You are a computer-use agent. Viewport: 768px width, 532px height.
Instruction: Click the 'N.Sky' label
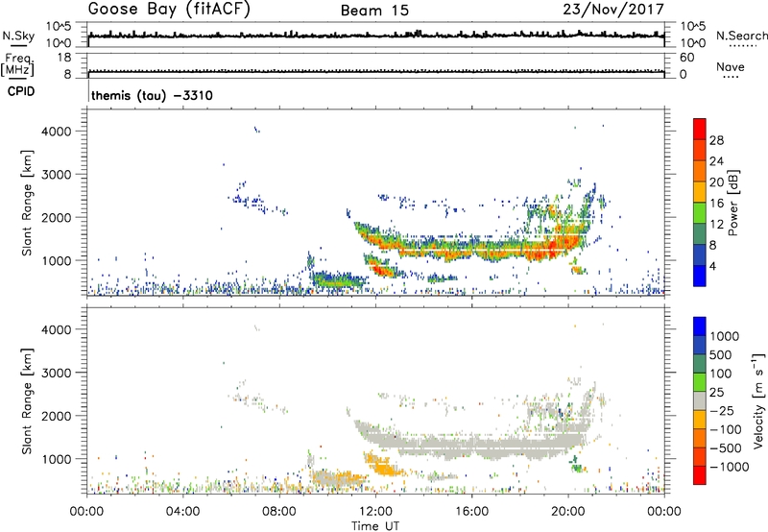click(18, 36)
